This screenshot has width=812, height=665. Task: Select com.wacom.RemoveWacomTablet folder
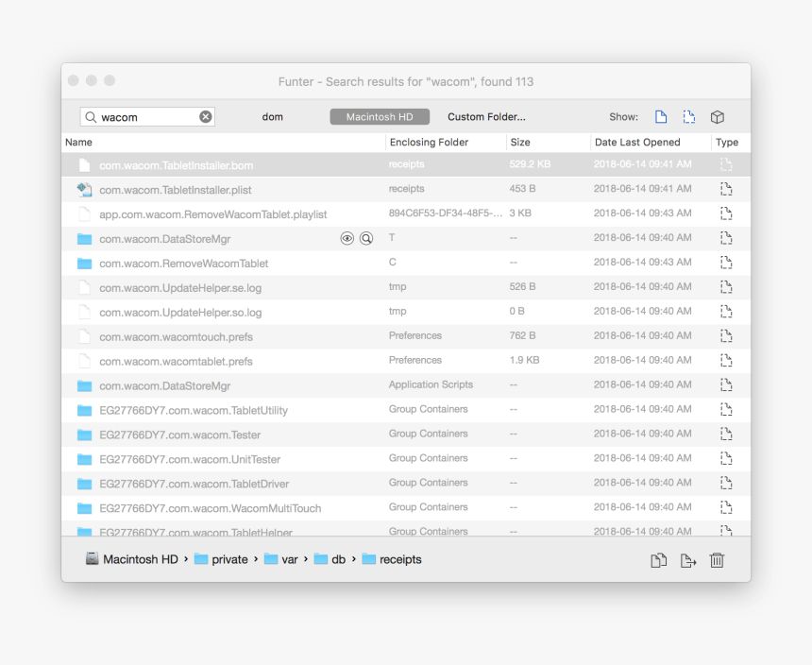point(406,263)
